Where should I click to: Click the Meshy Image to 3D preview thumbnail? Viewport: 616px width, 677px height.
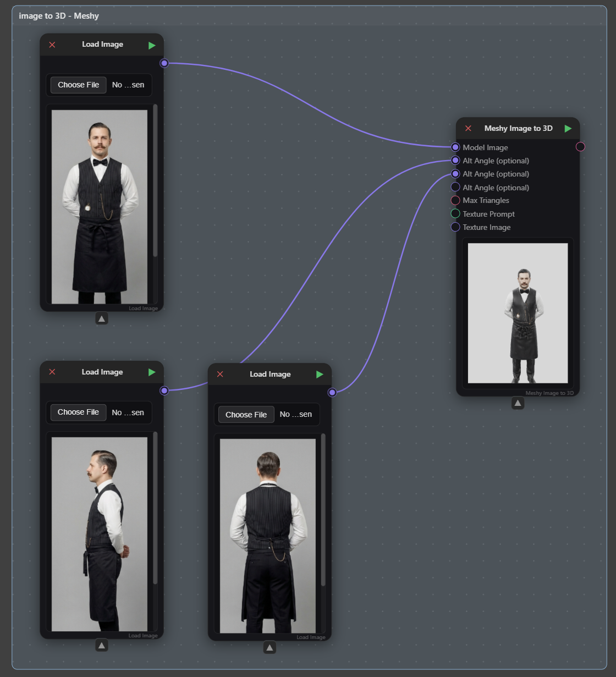518,313
